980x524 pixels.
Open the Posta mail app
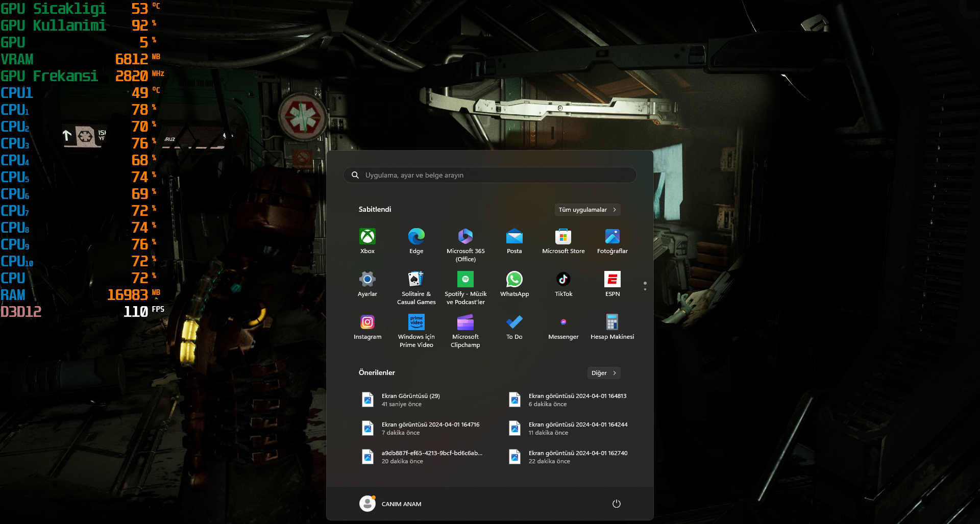tap(514, 241)
